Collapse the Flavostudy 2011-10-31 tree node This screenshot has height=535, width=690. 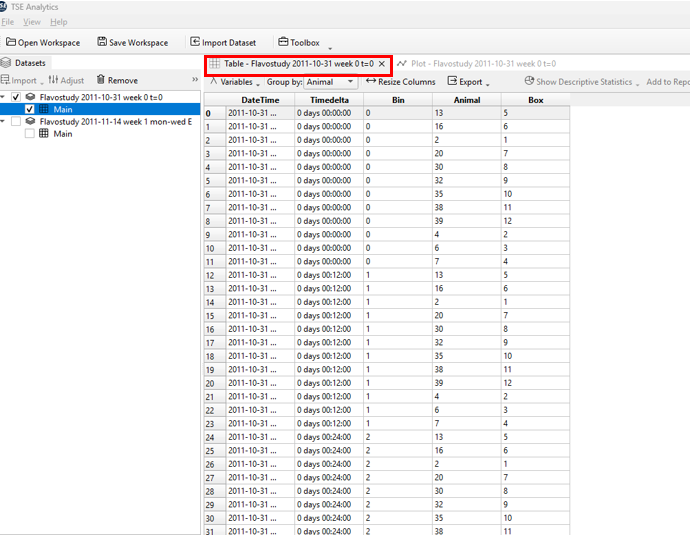(x=4, y=97)
